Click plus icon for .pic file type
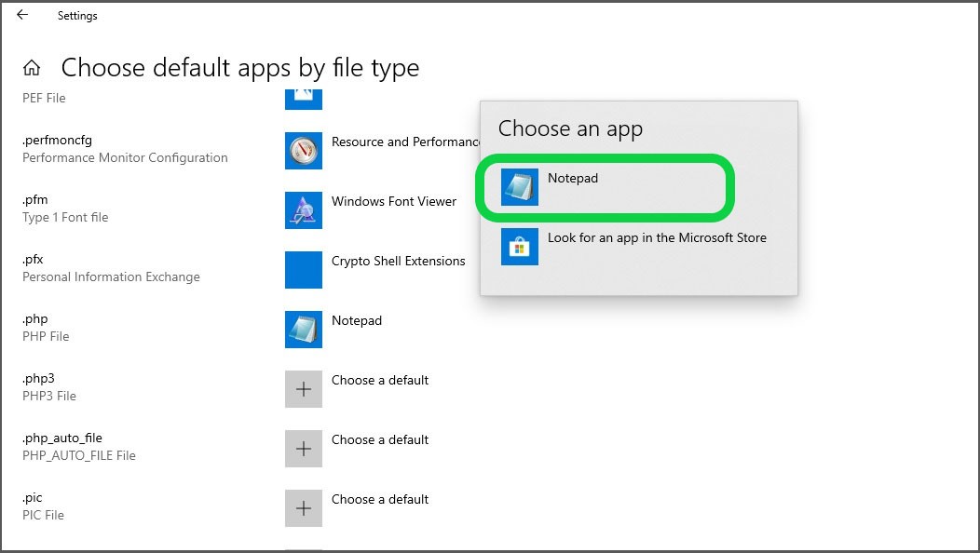Viewport: 980px width, 553px height. [x=304, y=508]
